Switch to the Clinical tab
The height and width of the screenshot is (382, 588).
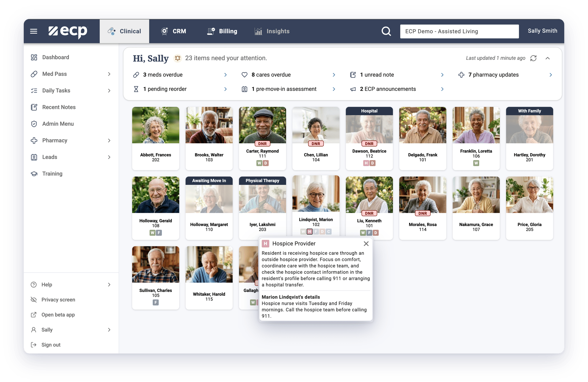tap(124, 31)
